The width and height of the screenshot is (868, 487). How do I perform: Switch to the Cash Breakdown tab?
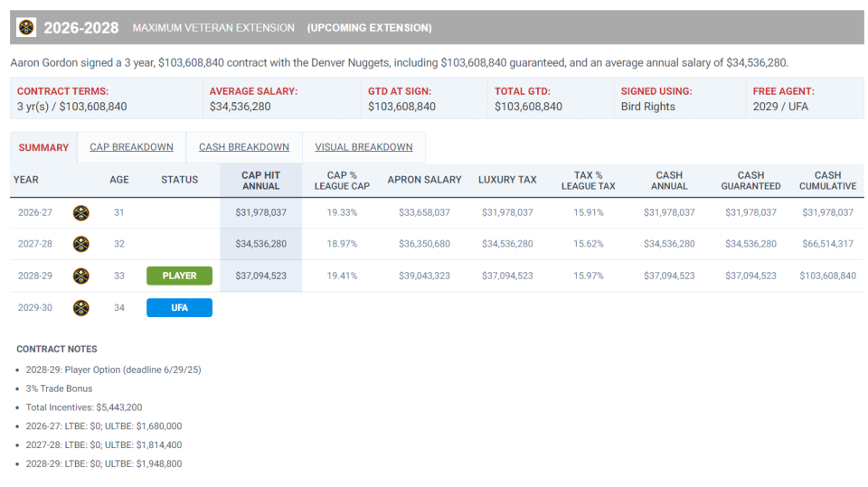coord(244,147)
